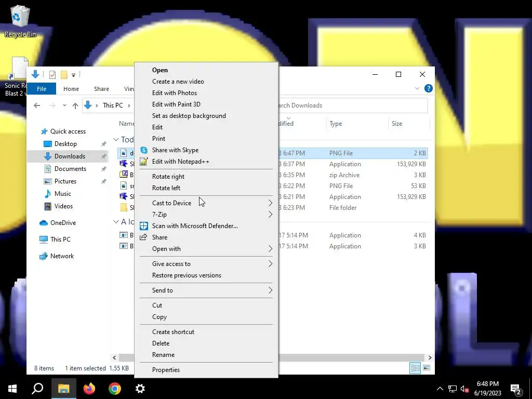Go back using the Back arrow
532x399 pixels.
point(37,105)
